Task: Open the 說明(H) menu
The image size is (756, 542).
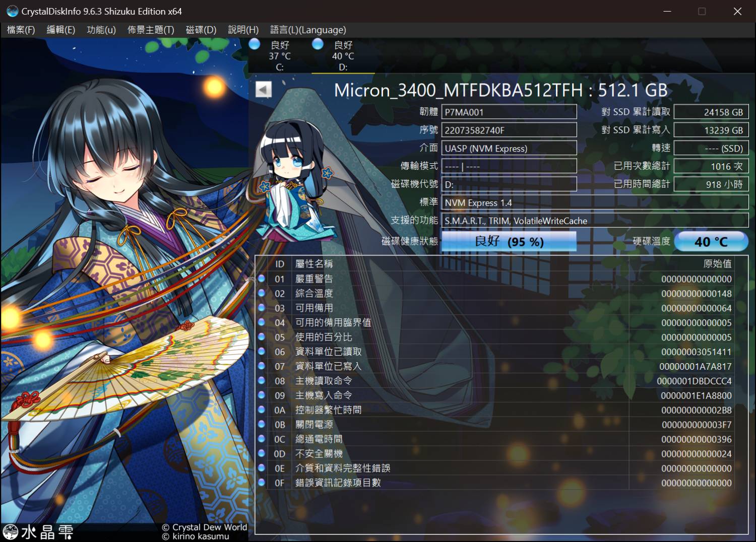Action: 243,30
